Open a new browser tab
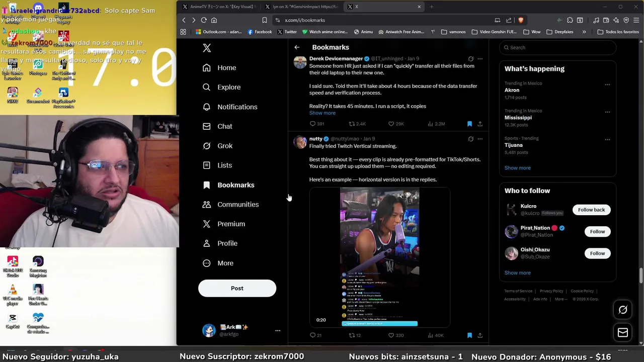 [431, 7]
